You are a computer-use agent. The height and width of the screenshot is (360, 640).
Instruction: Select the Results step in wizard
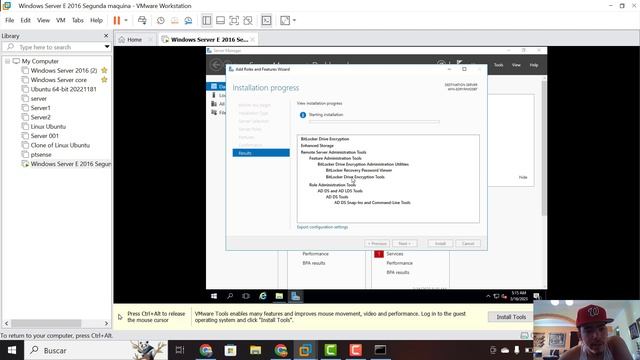click(x=261, y=153)
